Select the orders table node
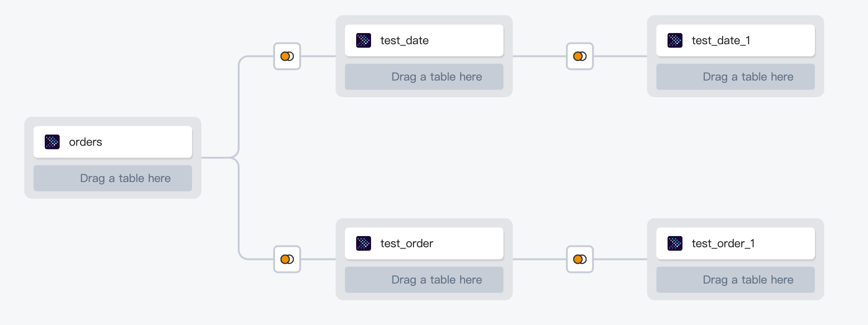This screenshot has width=868, height=325. coord(113,142)
